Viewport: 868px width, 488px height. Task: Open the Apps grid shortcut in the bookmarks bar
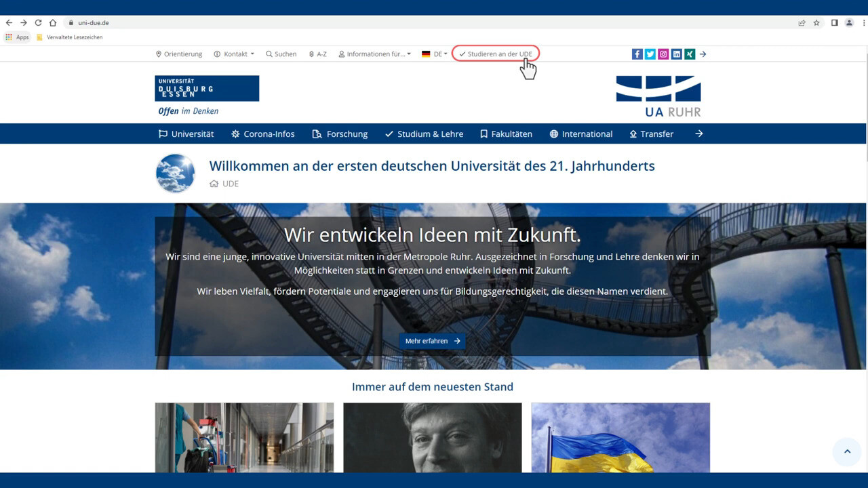point(18,37)
